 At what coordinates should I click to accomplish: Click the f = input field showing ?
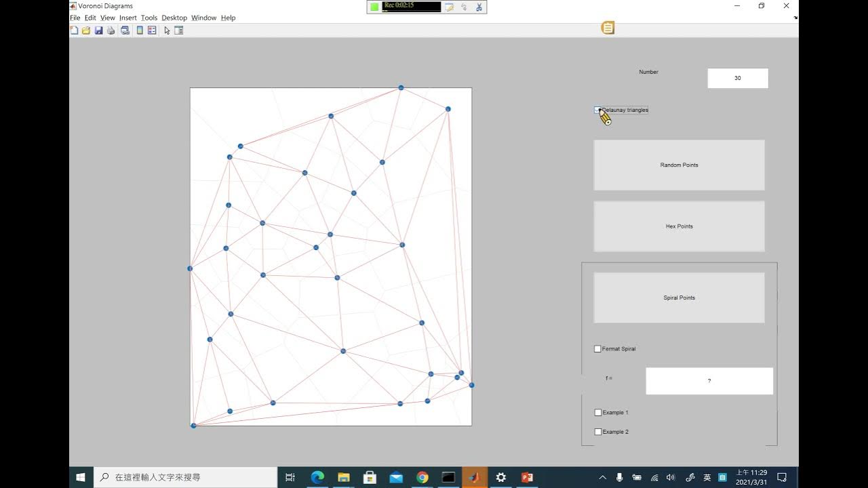point(709,381)
